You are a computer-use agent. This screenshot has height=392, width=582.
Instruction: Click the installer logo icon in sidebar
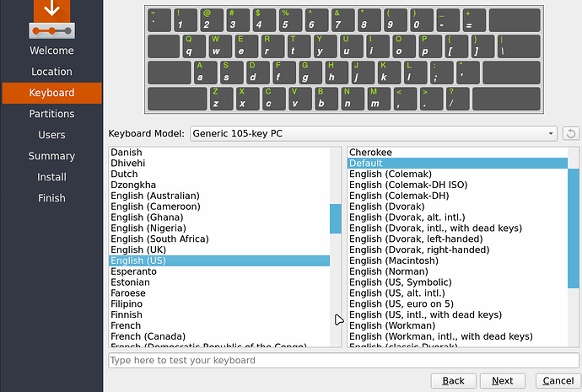pos(52,19)
